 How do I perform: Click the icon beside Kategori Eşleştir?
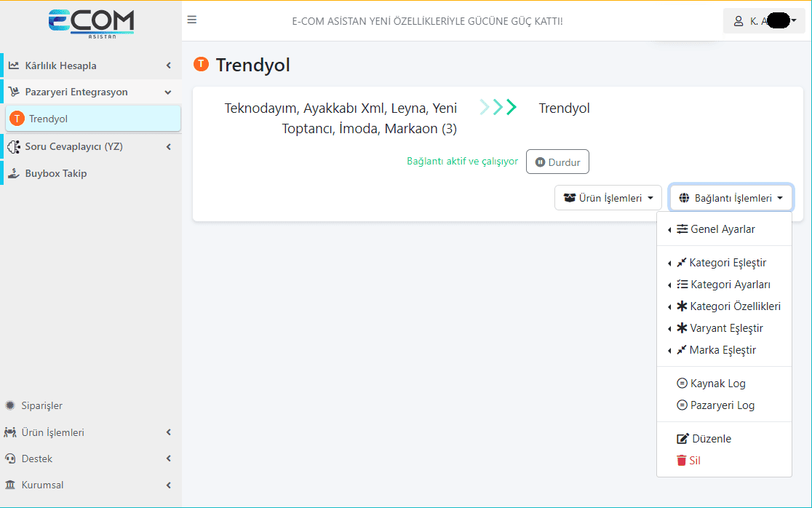click(x=682, y=263)
